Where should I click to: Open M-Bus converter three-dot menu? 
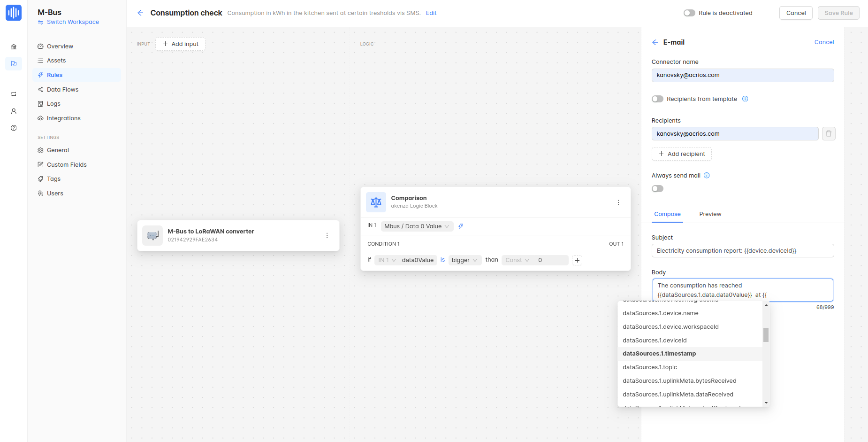click(x=327, y=235)
